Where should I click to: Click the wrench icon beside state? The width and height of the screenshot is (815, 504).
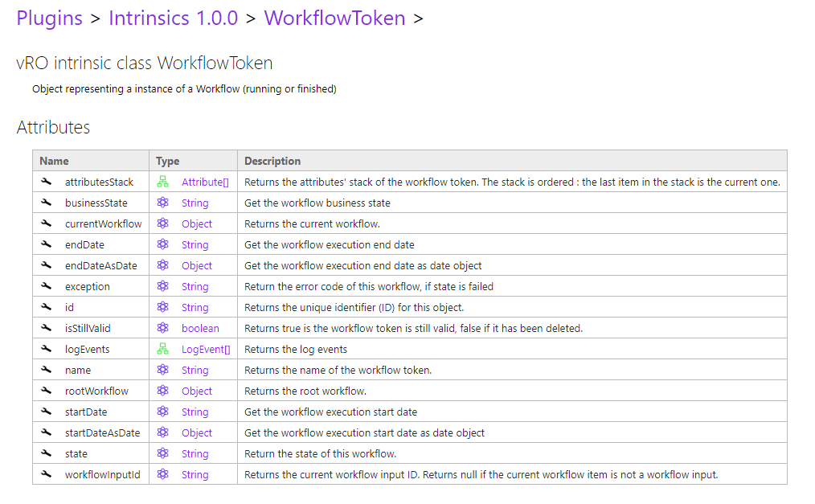[x=47, y=453]
